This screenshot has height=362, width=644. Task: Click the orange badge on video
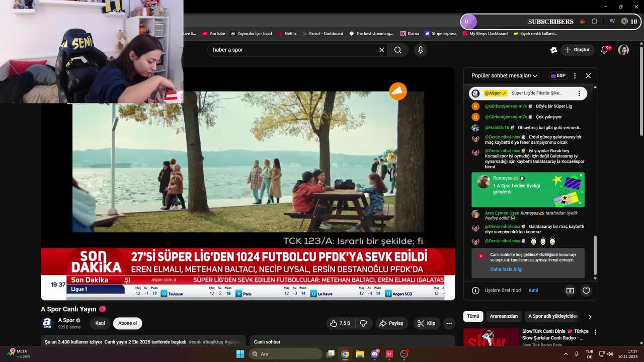[398, 91]
